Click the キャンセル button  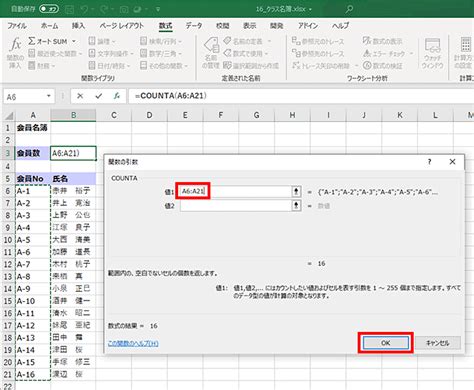pyautogui.click(x=438, y=343)
